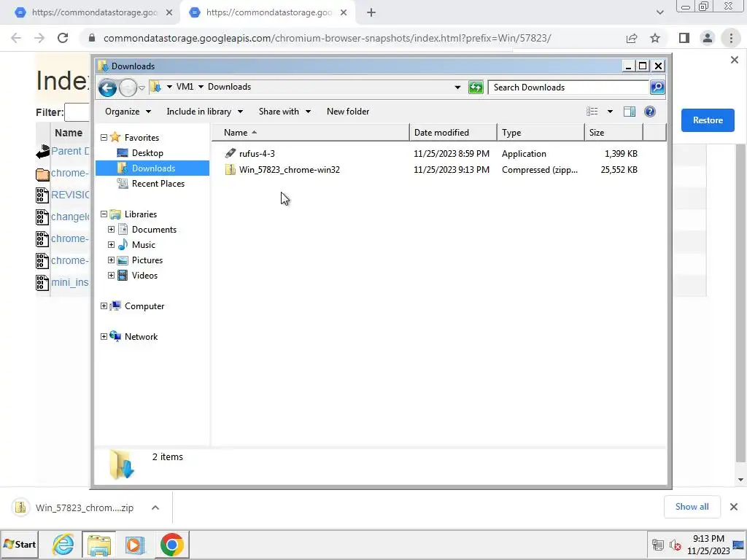The width and height of the screenshot is (747, 560).
Task: Click the Chrome address bar URL
Action: coord(327,38)
